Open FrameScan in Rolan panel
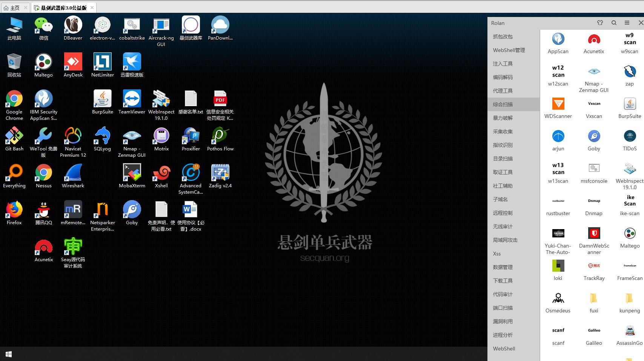Viewport: 644px width, 361px height. (x=630, y=270)
